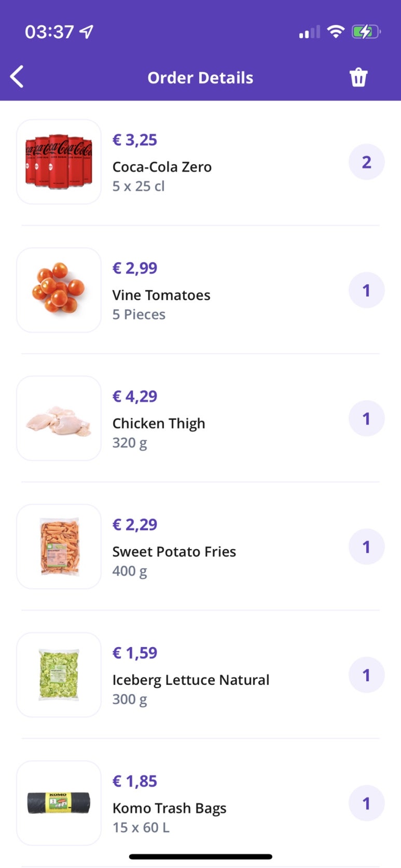Viewport: 401px width, 868px height.
Task: Tap the Vine Tomatoes quantity badge
Action: pos(366,290)
